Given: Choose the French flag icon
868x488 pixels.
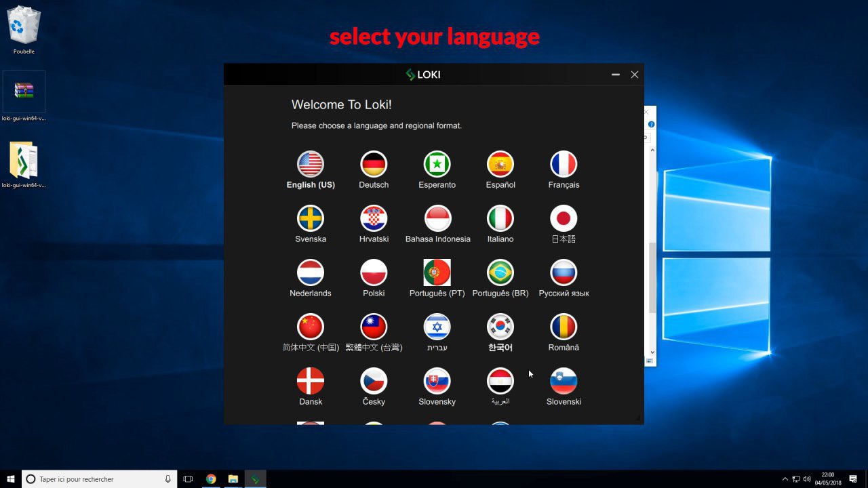Looking at the screenshot, I should coord(564,164).
